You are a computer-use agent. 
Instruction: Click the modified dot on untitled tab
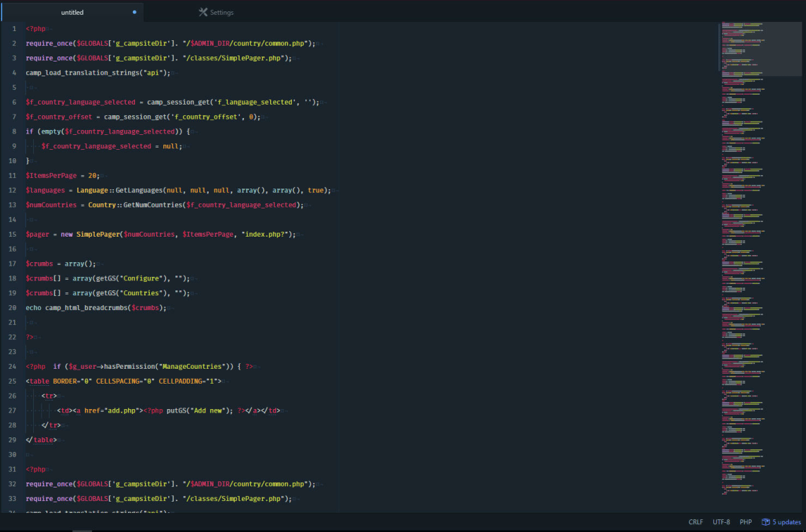[134, 12]
